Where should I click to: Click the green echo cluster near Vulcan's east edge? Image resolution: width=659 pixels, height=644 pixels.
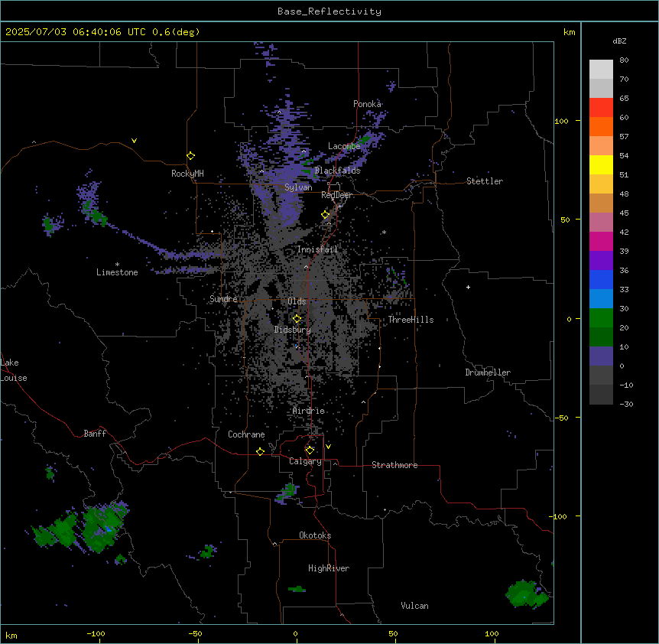pos(526,594)
